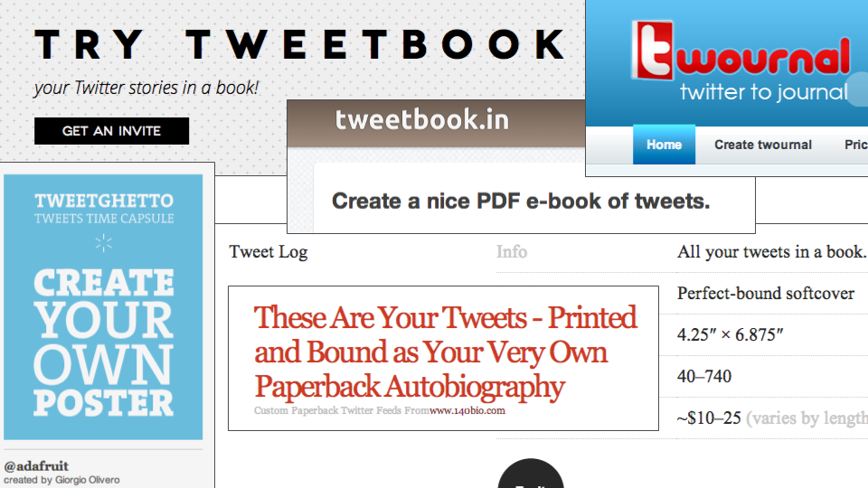Click the @adafruit username link

point(36,466)
